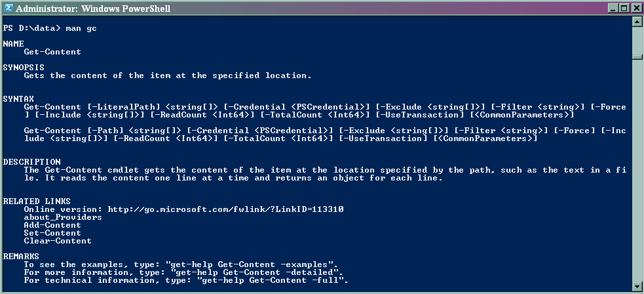Image resolution: width=644 pixels, height=294 pixels.
Task: Click the SYNTAX section heading
Action: click(x=18, y=98)
